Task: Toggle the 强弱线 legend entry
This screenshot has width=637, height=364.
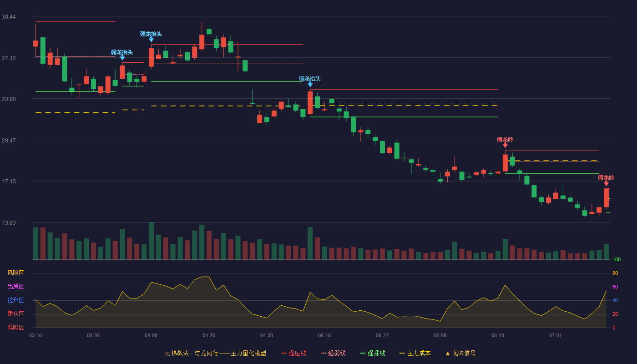Action: 333,353
